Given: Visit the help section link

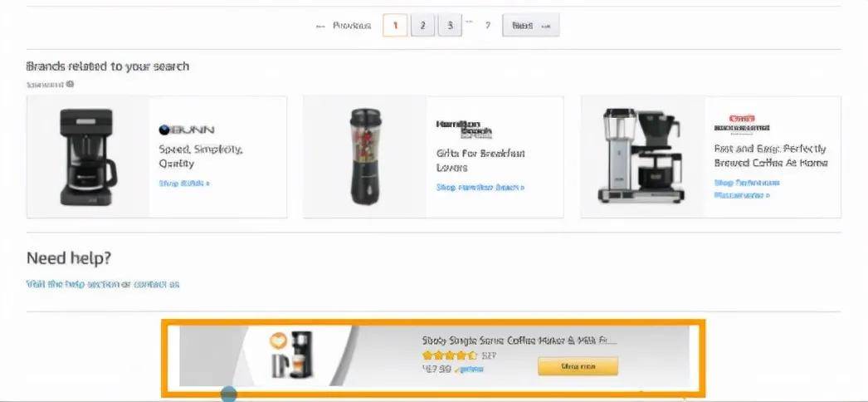Looking at the screenshot, I should 103,284.
